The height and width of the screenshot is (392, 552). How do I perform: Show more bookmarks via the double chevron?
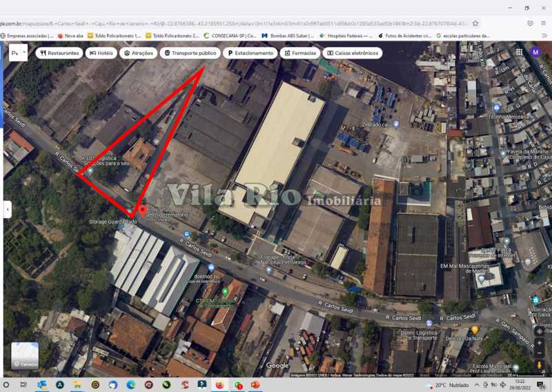[544, 36]
